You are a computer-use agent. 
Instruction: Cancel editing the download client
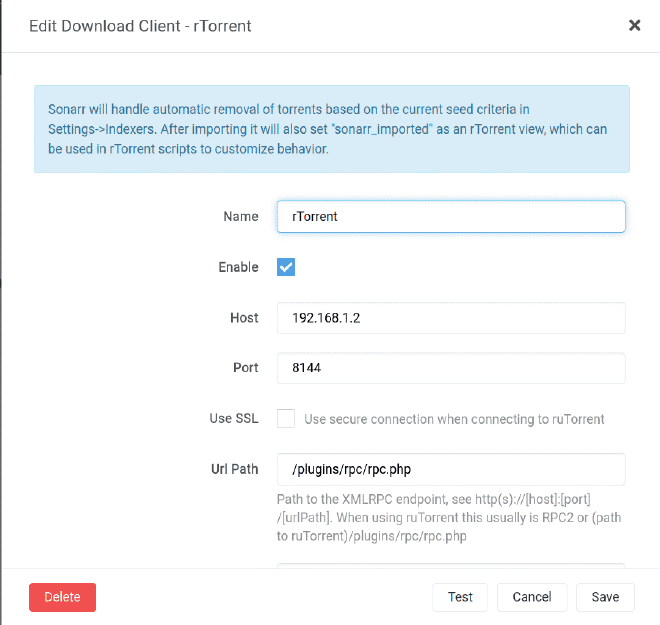[532, 597]
